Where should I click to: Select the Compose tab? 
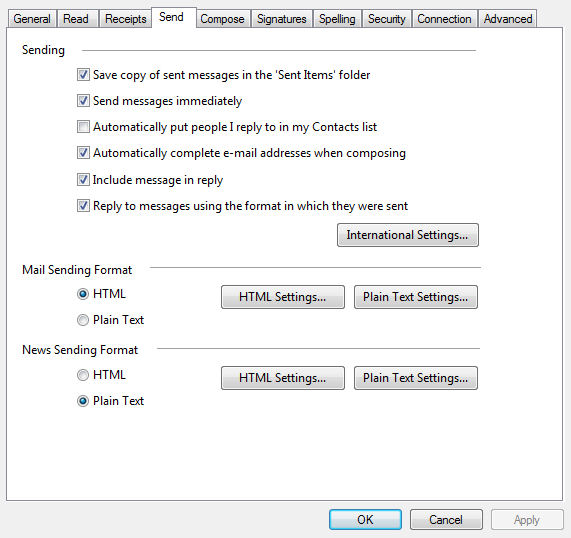[x=222, y=19]
